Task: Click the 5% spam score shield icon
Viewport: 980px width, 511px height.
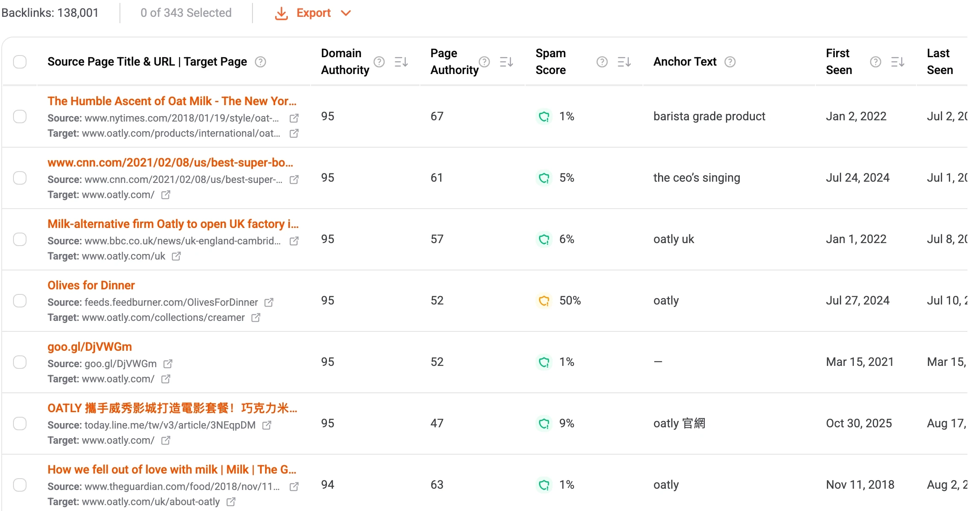Action: click(x=544, y=178)
